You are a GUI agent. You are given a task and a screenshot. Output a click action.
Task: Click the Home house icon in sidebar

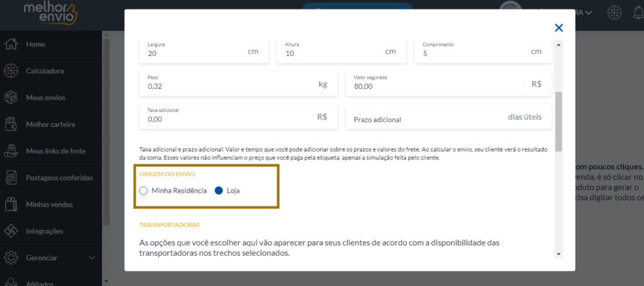(11, 45)
